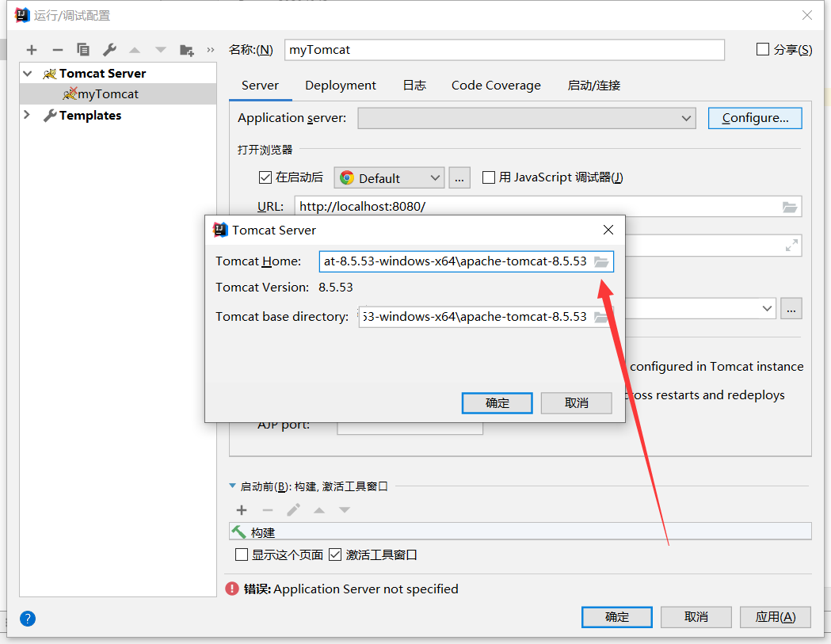Click 取消 in the run configurations window
This screenshot has width=831, height=644.
click(696, 617)
